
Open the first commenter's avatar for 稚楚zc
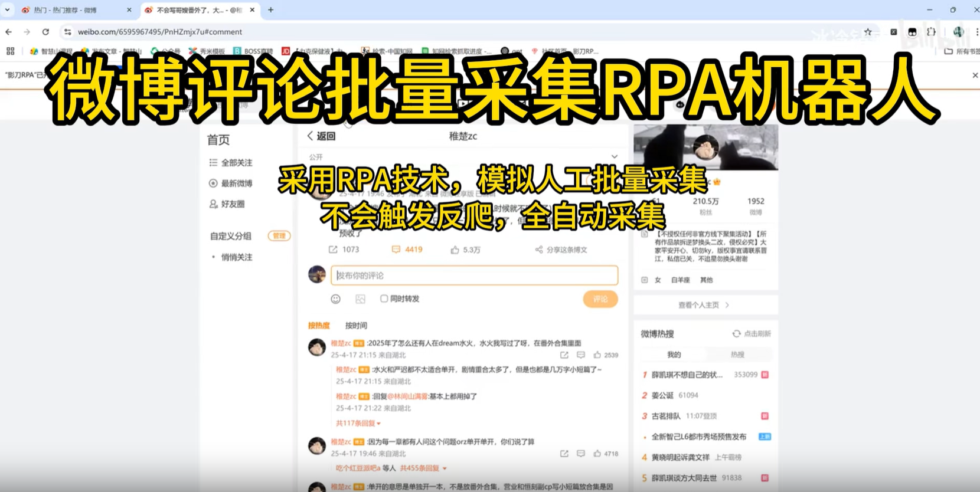(317, 347)
